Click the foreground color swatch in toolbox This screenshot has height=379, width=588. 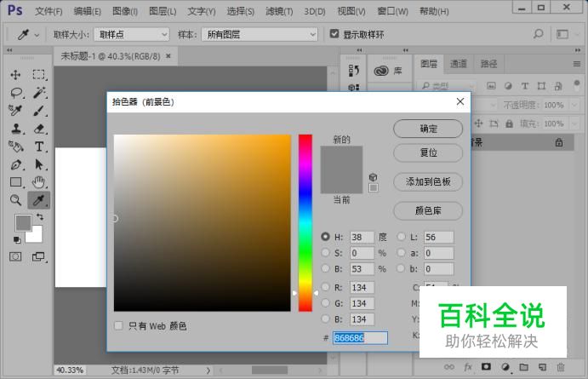point(23,222)
